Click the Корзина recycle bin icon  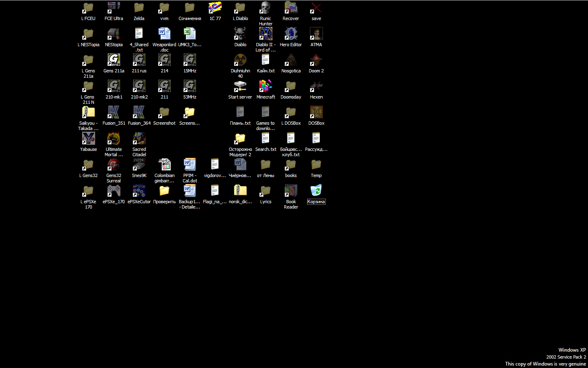point(316,191)
